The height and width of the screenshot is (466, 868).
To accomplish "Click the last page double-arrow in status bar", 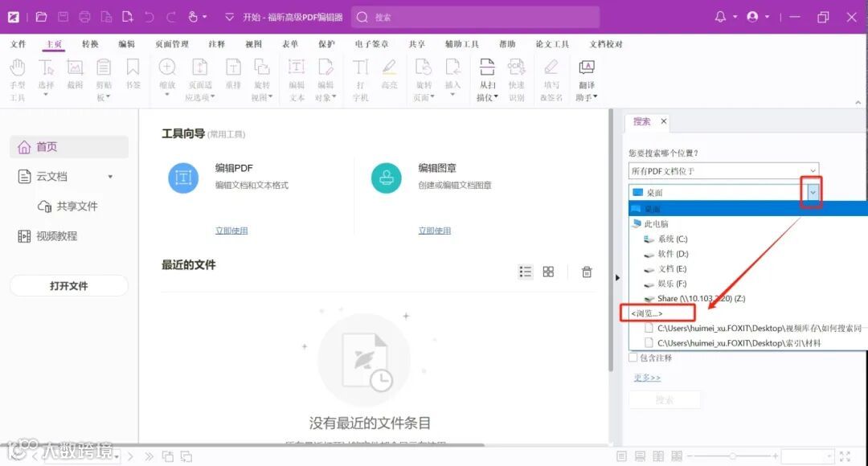I will click(x=149, y=456).
